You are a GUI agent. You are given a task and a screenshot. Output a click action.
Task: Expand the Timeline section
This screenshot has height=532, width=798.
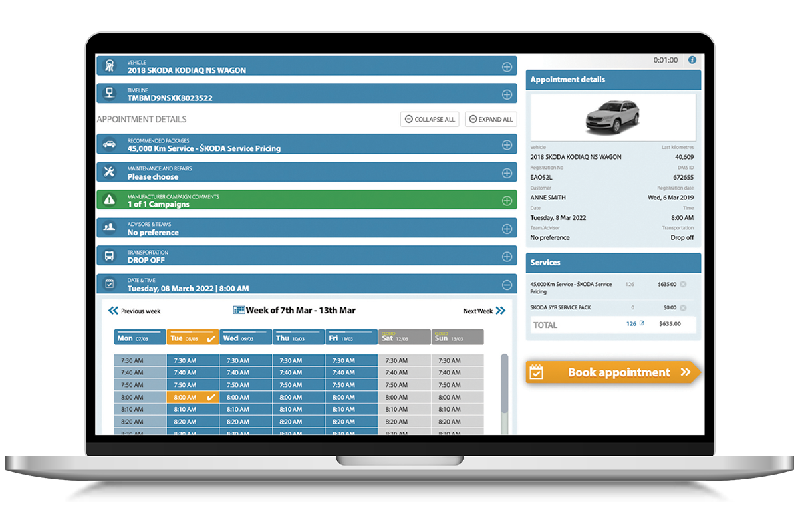point(507,94)
